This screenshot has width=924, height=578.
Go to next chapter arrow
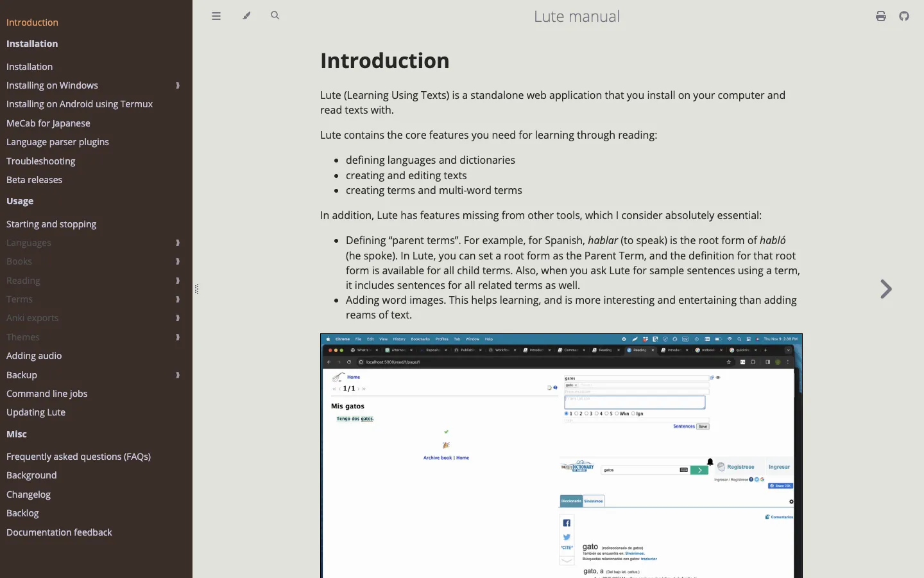coord(886,290)
